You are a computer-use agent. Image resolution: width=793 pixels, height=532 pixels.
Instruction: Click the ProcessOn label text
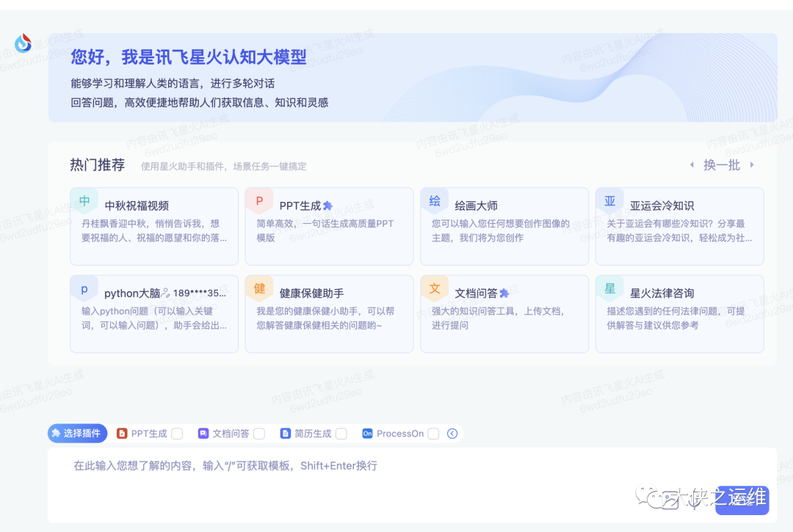400,434
